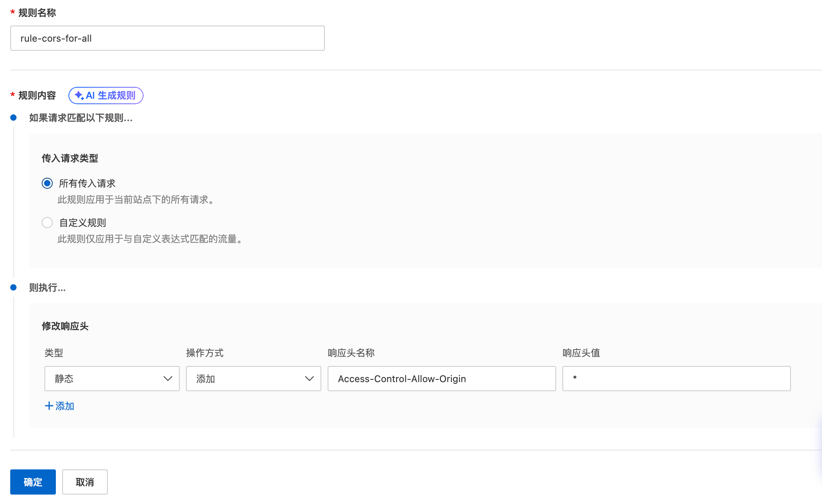
Task: Click the 响应头值 field containing asterisk
Action: pyautogui.click(x=676, y=379)
